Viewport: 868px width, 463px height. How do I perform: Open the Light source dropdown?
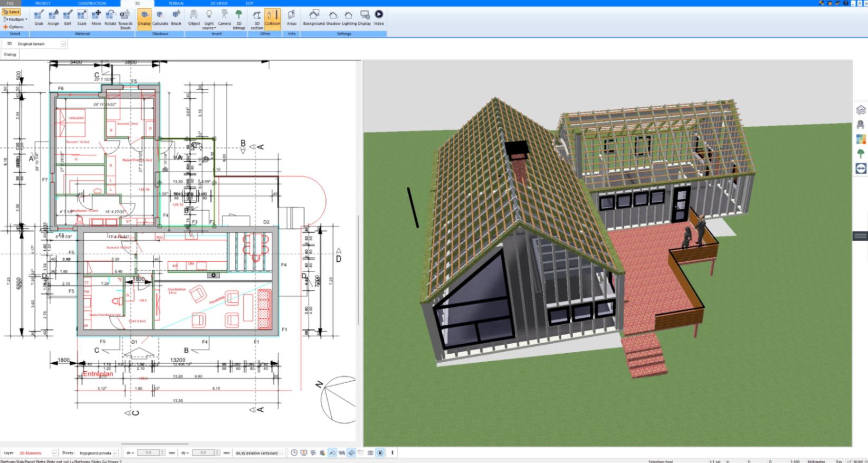pos(209,19)
